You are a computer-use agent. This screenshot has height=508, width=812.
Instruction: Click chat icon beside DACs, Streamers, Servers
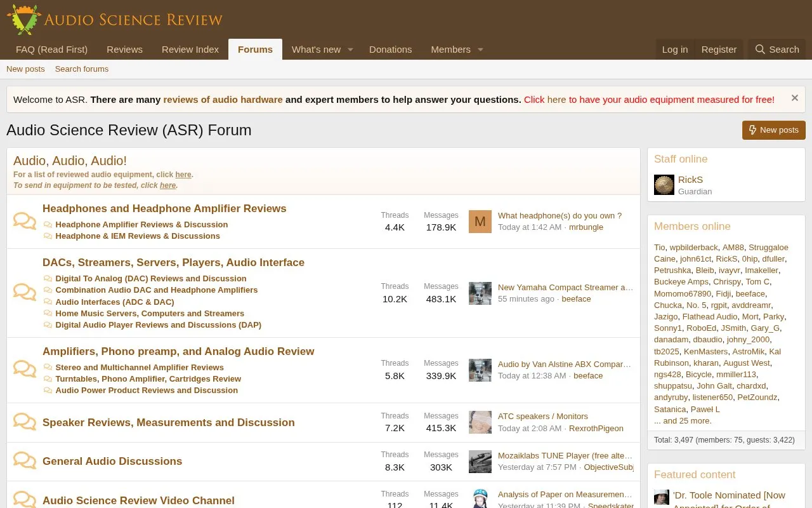[25, 293]
